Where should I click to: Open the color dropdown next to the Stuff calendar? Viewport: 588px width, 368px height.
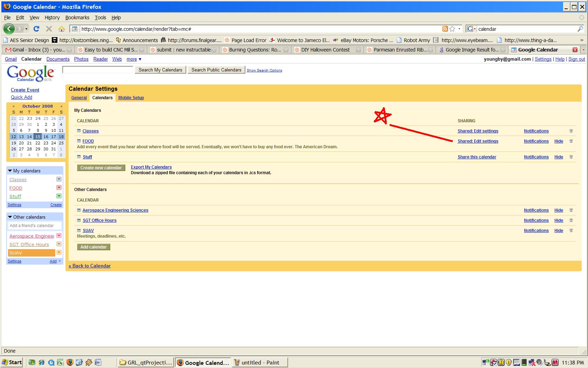click(58, 196)
